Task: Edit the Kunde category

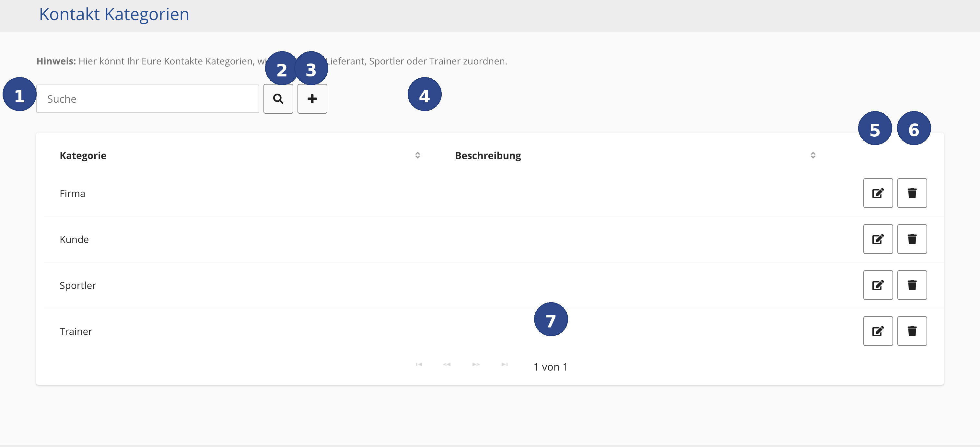Action: (878, 239)
